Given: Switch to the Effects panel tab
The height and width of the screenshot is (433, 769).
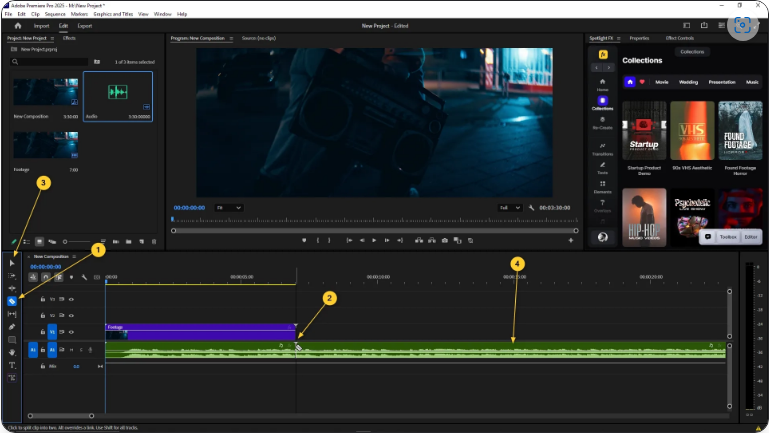Looking at the screenshot, I should [69, 38].
